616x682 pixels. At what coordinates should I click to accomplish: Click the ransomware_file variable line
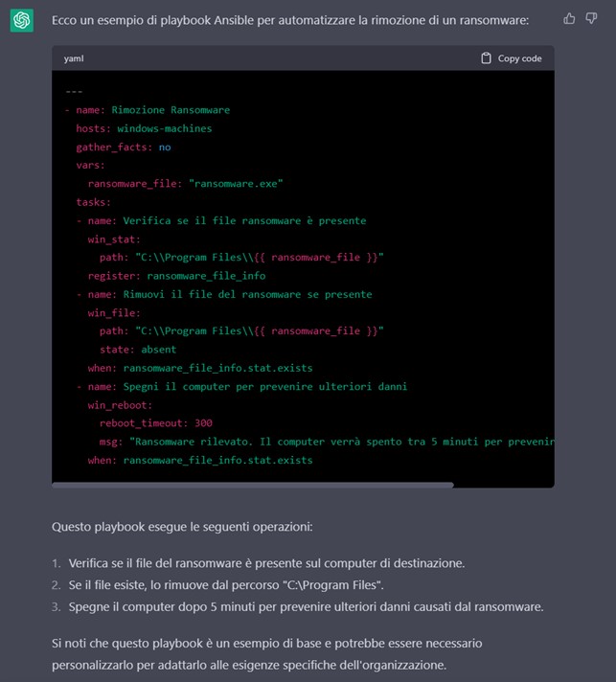click(x=185, y=184)
